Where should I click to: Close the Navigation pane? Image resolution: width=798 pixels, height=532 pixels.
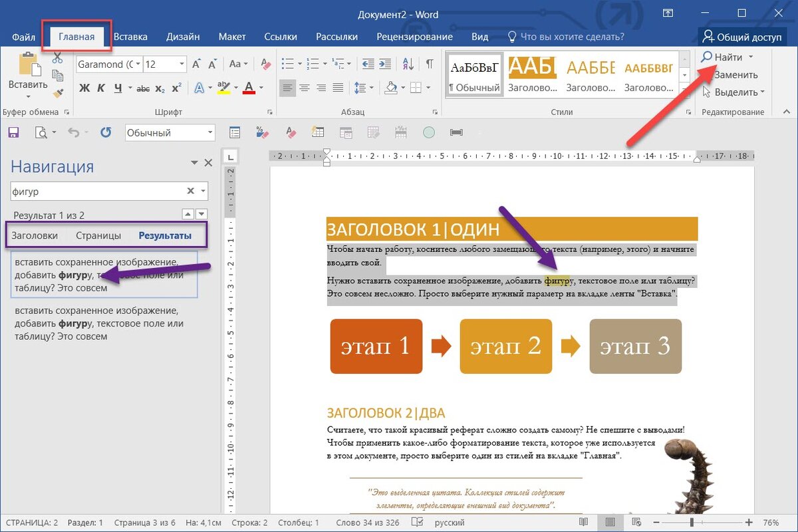tap(208, 163)
